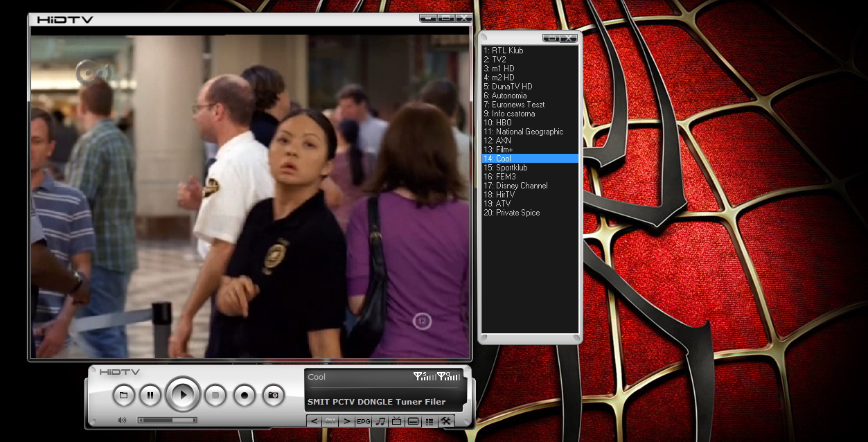The height and width of the screenshot is (442, 868).
Task: Toggle the channel list button
Action: tap(429, 421)
